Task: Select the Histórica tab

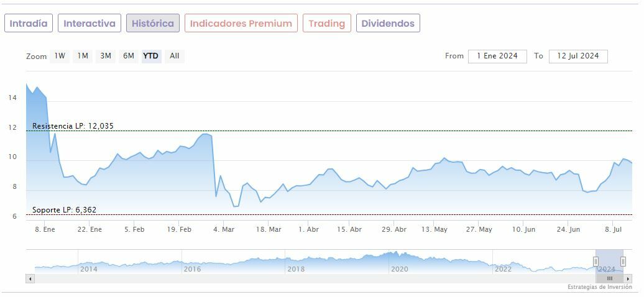Action: pyautogui.click(x=153, y=24)
